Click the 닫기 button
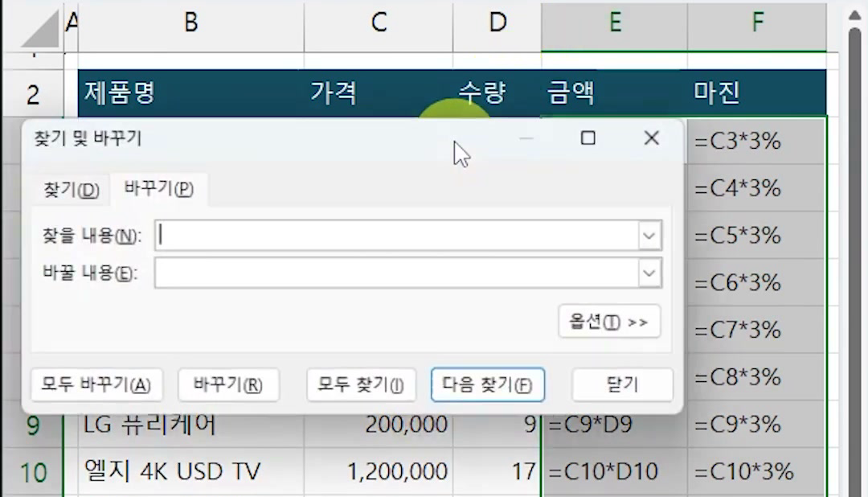 (622, 384)
